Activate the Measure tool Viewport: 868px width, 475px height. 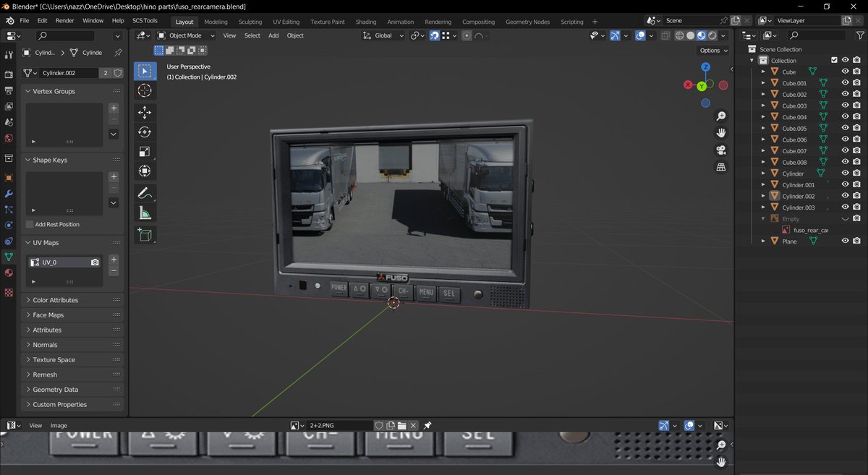pos(145,213)
